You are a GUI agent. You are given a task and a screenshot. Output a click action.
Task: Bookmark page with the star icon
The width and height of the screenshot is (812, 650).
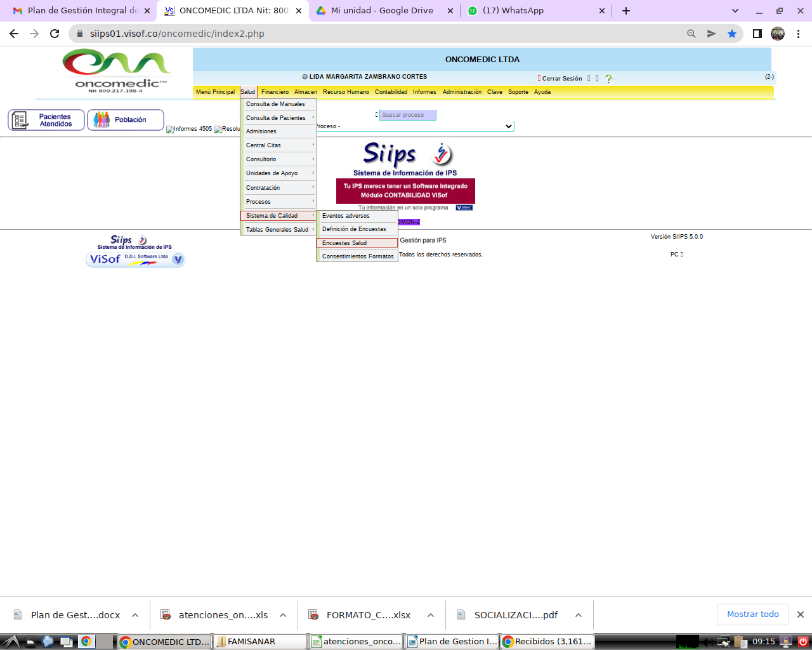732,34
